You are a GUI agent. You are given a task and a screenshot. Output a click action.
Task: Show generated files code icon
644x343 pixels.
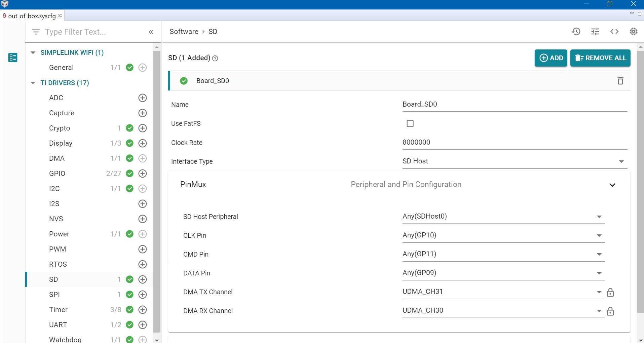pos(614,32)
